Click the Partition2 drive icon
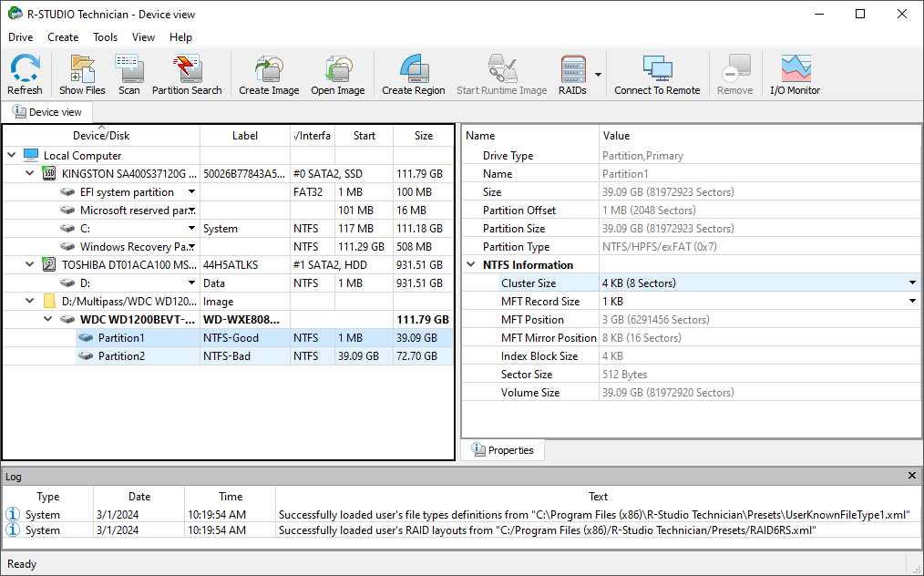This screenshot has width=924, height=576. click(86, 356)
